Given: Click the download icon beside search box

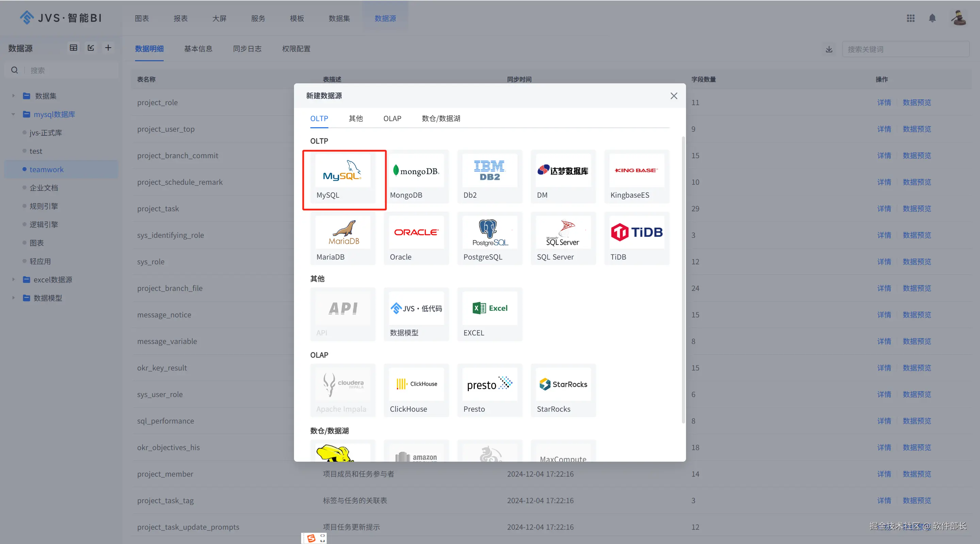Looking at the screenshot, I should click(x=829, y=49).
